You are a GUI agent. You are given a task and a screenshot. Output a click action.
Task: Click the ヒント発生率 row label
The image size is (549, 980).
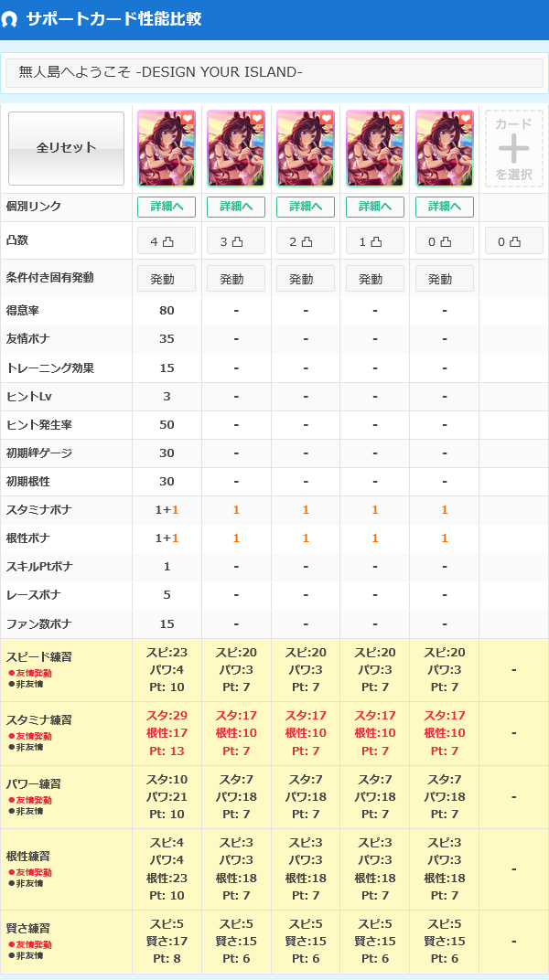(38, 424)
